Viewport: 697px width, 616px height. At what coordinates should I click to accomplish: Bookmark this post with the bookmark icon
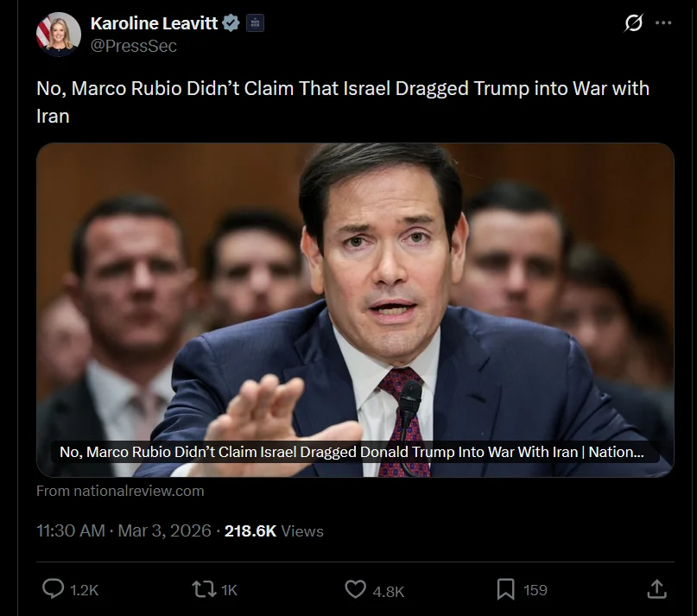click(505, 589)
